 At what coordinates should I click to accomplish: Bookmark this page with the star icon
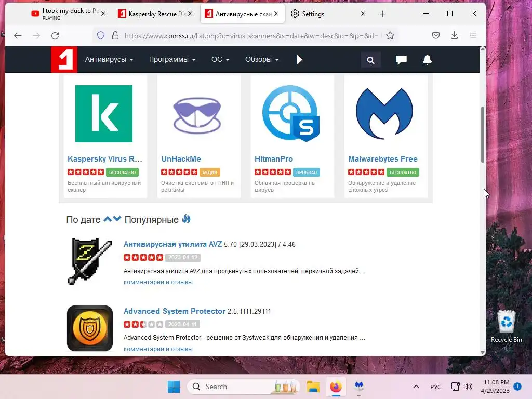click(390, 35)
